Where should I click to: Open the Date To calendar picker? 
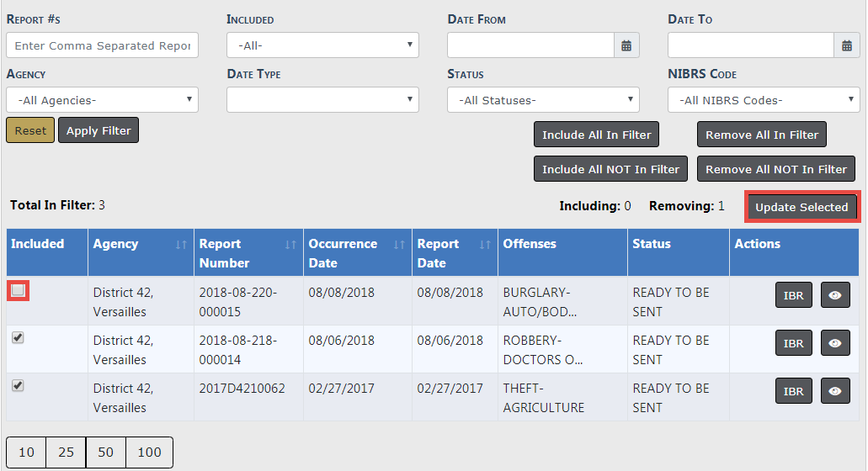click(x=847, y=45)
